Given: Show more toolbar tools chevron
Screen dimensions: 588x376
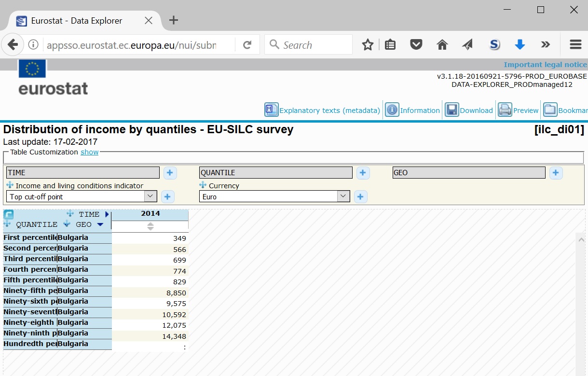Looking at the screenshot, I should coord(546,45).
